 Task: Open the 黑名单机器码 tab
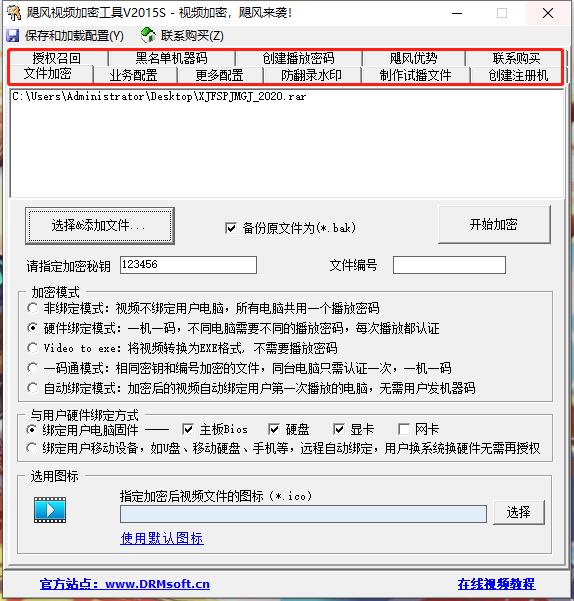[x=171, y=58]
